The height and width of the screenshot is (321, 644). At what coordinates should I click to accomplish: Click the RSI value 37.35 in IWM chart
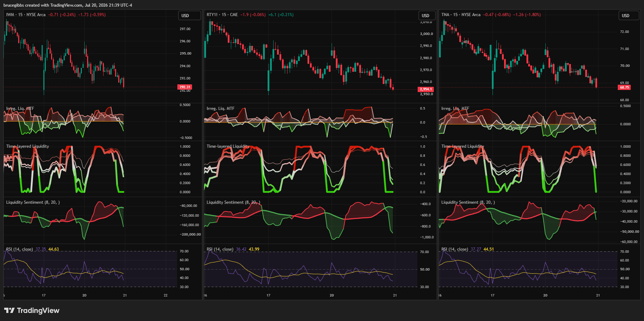pyautogui.click(x=41, y=249)
